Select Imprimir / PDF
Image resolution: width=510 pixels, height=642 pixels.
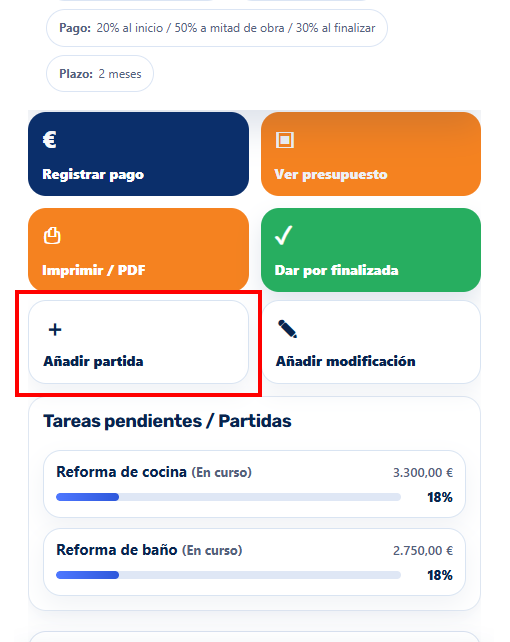coord(138,249)
